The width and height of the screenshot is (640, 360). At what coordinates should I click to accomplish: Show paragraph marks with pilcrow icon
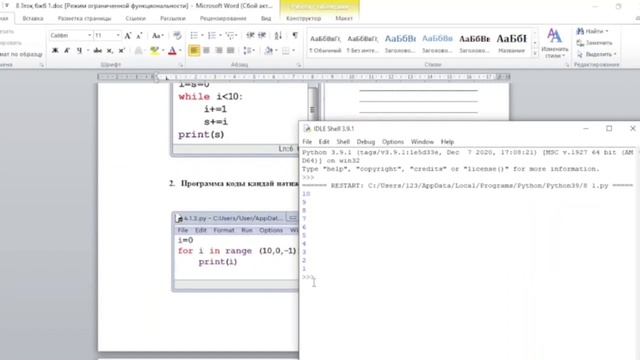click(x=295, y=36)
